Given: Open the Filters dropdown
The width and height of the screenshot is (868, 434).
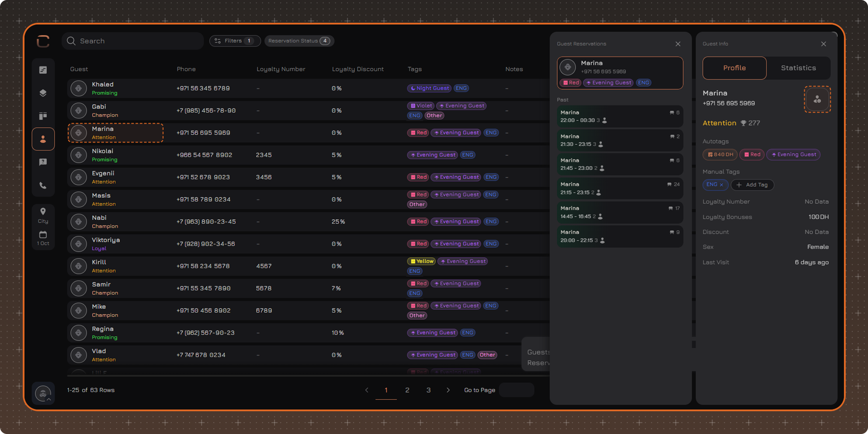Looking at the screenshot, I should point(235,41).
